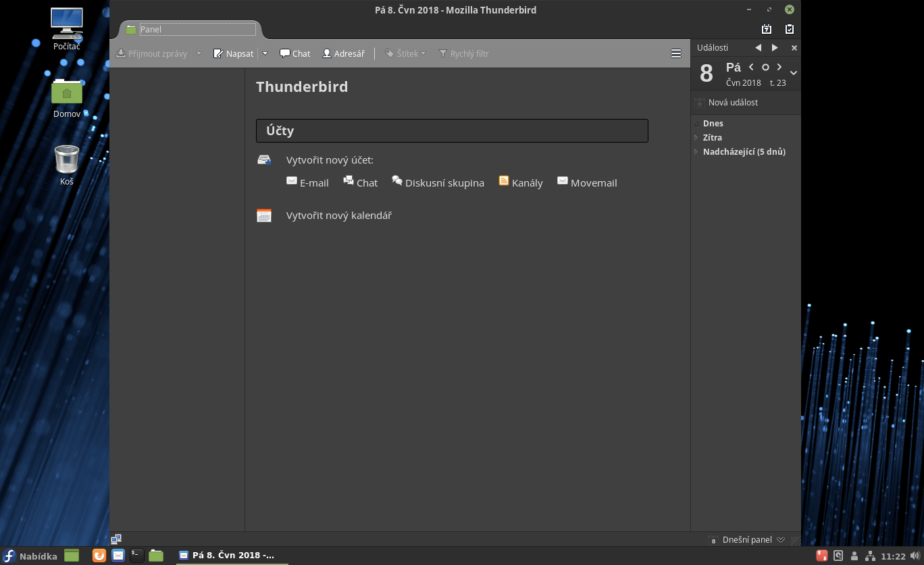The image size is (924, 565).
Task: Close the Události panel
Action: 794,48
